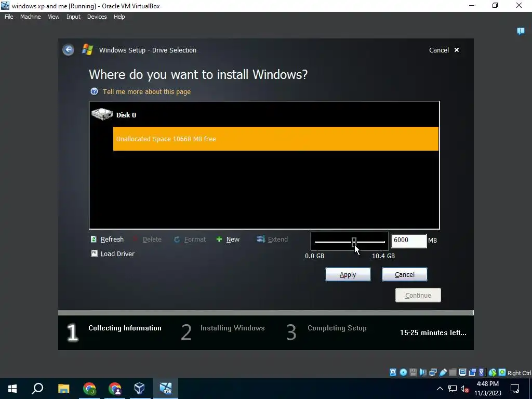Click the Extend partition icon
Image resolution: width=532 pixels, height=399 pixels.
click(261, 239)
